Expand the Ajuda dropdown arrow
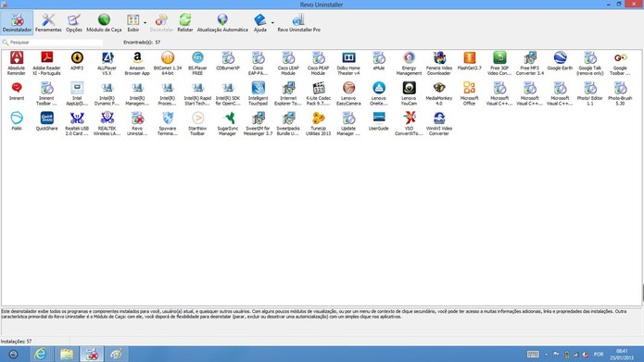Image resolution: width=644 pixels, height=362 pixels. 272,22
